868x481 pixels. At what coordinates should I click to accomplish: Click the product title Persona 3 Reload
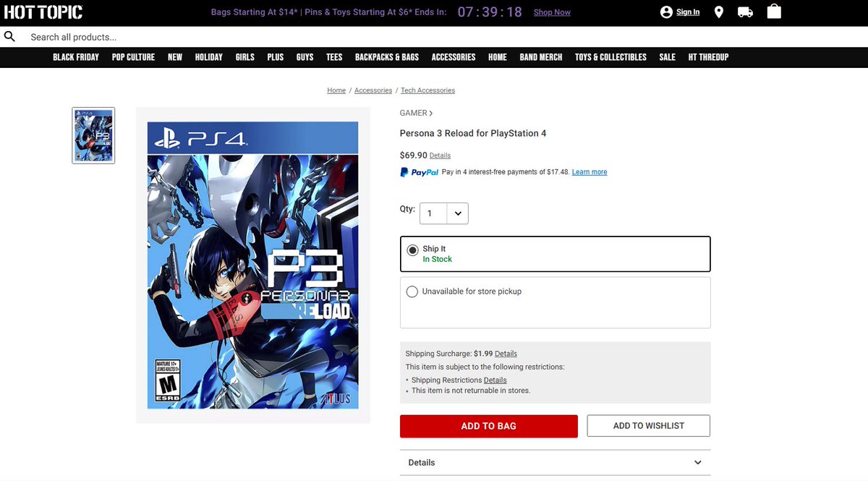coord(473,133)
